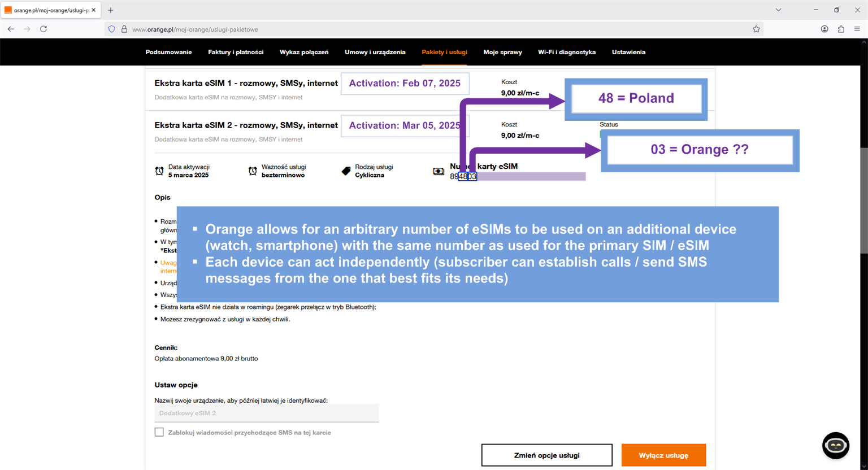Screen dimensions: 868x470
Task: Click the alarm clock icon by Data aktywacji
Action: [159, 171]
